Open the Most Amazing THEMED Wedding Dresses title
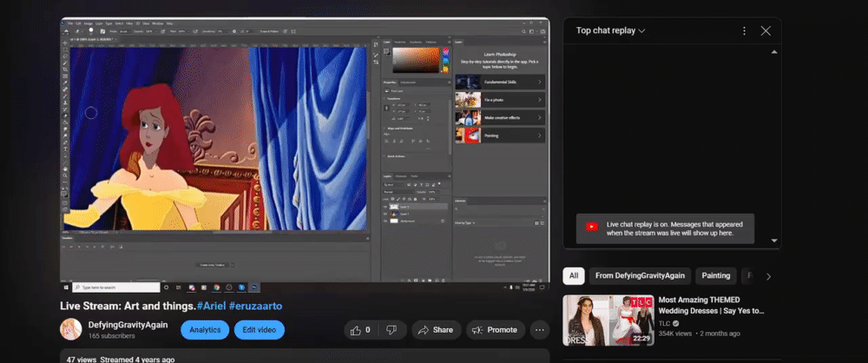Image resolution: width=868 pixels, height=363 pixels. [712, 306]
